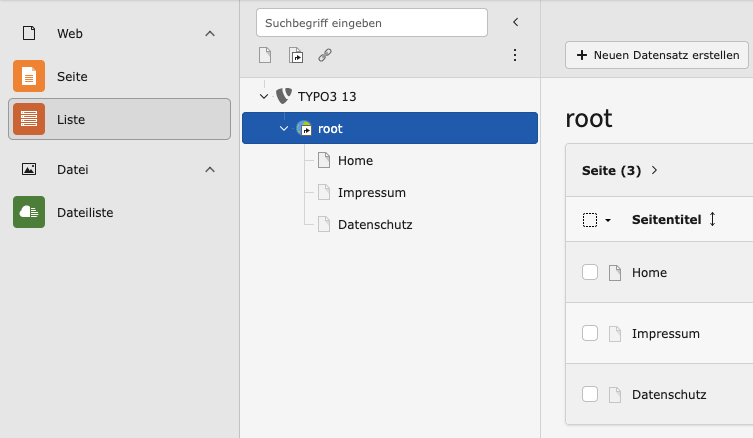Screen dimensions: 753x438
Task: Tick the Impressum row checkbox
Action: (x=590, y=333)
